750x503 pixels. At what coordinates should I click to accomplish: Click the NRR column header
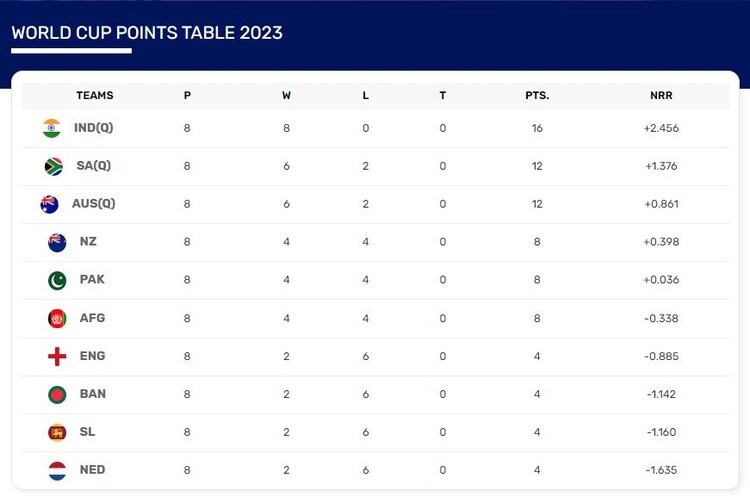pos(661,96)
